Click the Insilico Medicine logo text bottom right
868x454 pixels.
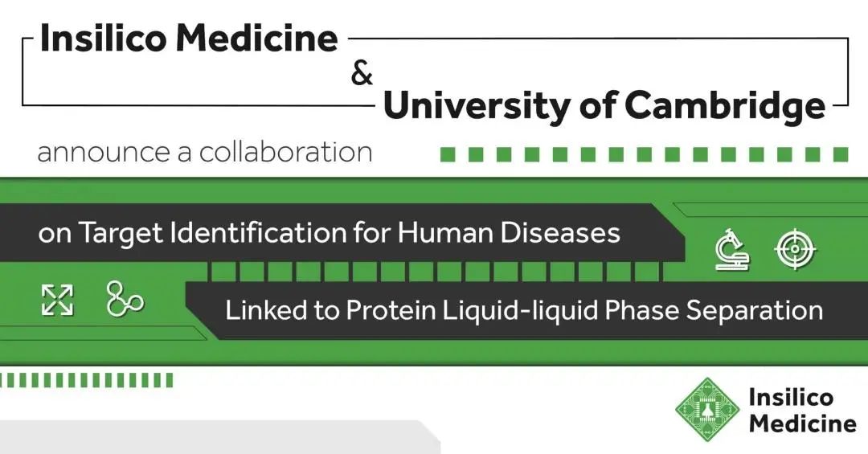point(801,410)
